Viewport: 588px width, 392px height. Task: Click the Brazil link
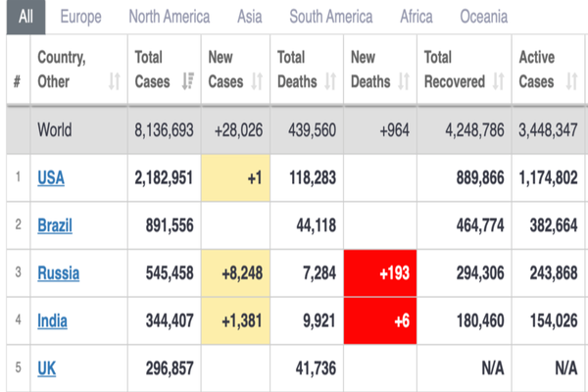click(x=55, y=226)
